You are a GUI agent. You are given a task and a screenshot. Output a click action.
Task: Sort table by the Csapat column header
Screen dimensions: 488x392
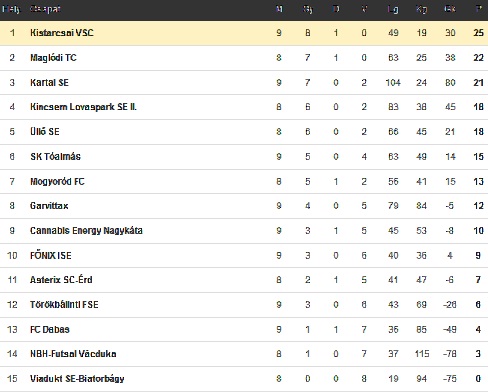click(45, 9)
